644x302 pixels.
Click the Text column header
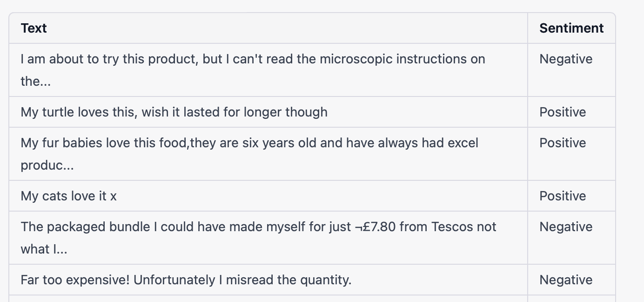coord(34,28)
